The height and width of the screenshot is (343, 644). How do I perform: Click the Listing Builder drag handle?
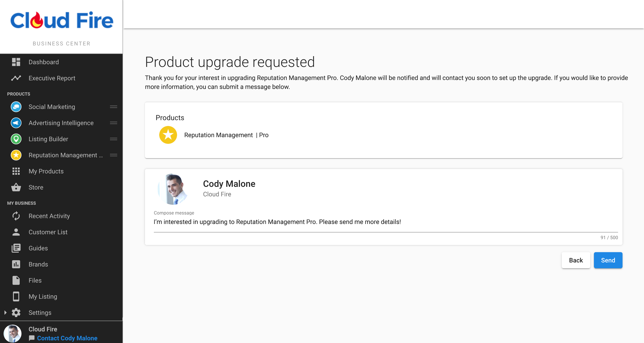coord(114,139)
